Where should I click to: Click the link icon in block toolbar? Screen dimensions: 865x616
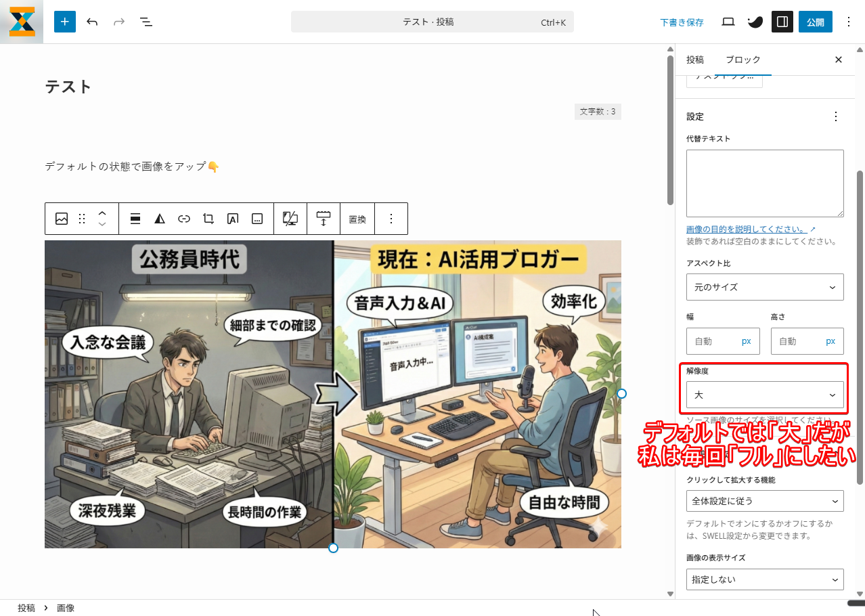pos(184,219)
